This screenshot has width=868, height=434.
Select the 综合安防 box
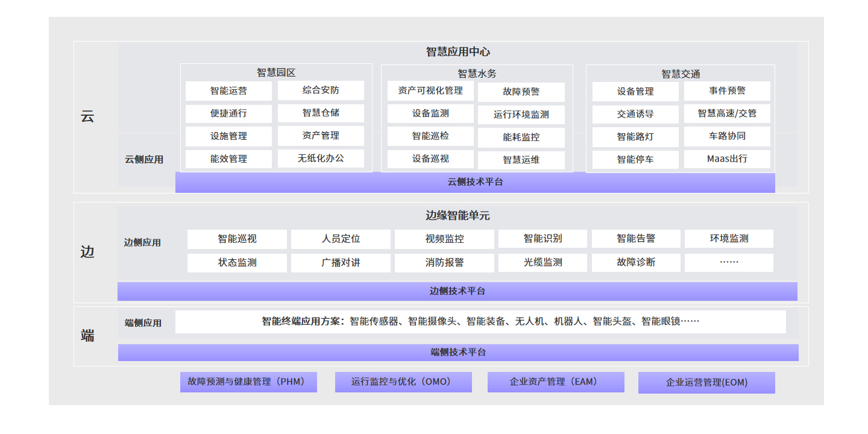(321, 90)
